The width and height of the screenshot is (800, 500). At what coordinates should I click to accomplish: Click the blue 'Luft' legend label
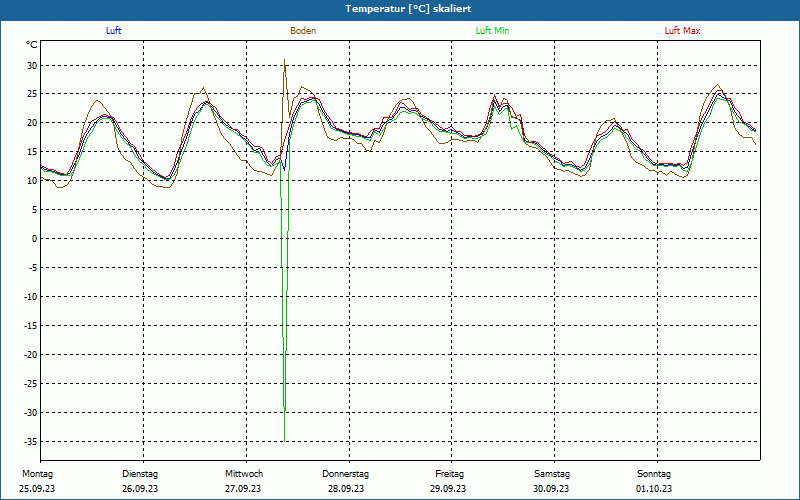(x=113, y=31)
